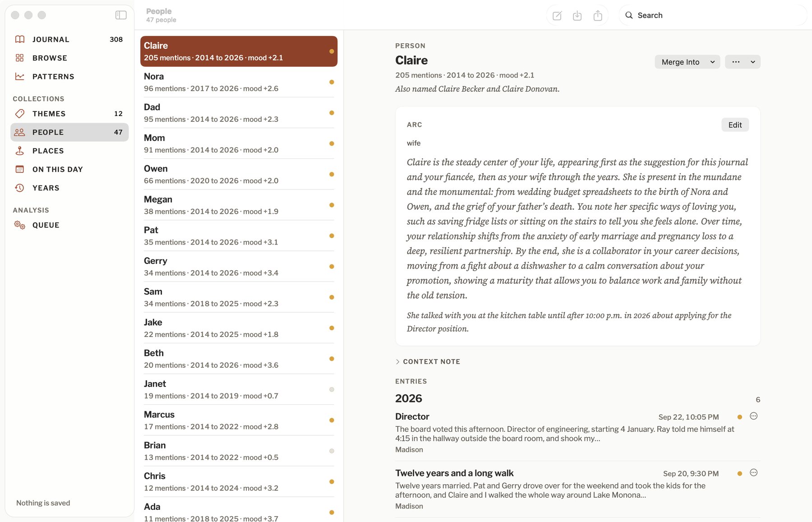Click the import download icon
The image size is (812, 522).
coord(577,16)
